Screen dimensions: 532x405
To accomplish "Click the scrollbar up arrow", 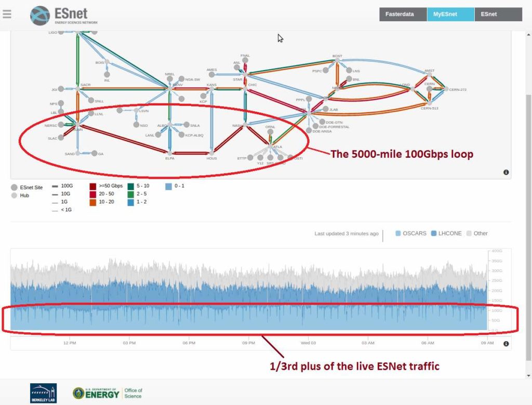I will pyautogui.click(x=528, y=34).
